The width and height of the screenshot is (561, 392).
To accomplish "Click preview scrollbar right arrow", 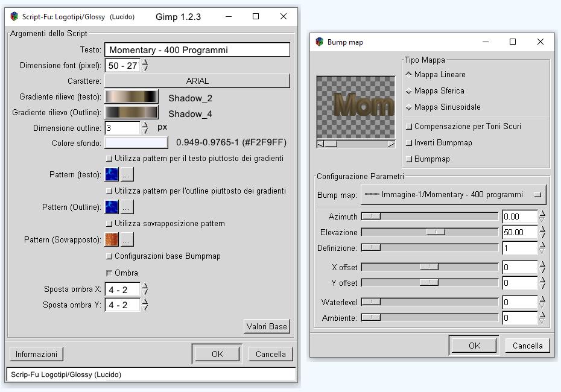I will (391, 144).
